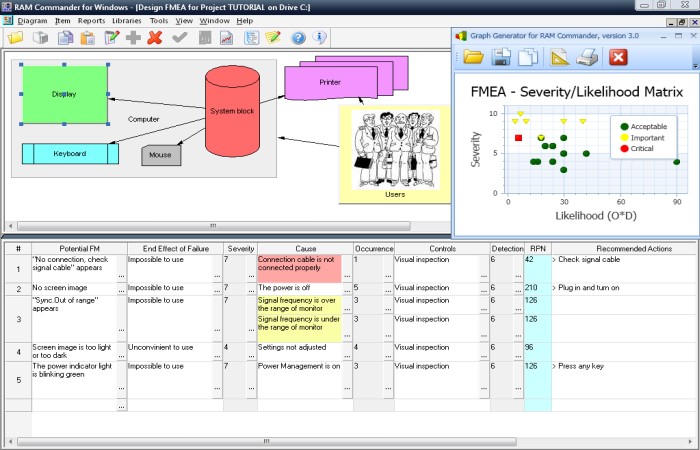Click the Severity column header
The image size is (700, 450).
coord(241,249)
